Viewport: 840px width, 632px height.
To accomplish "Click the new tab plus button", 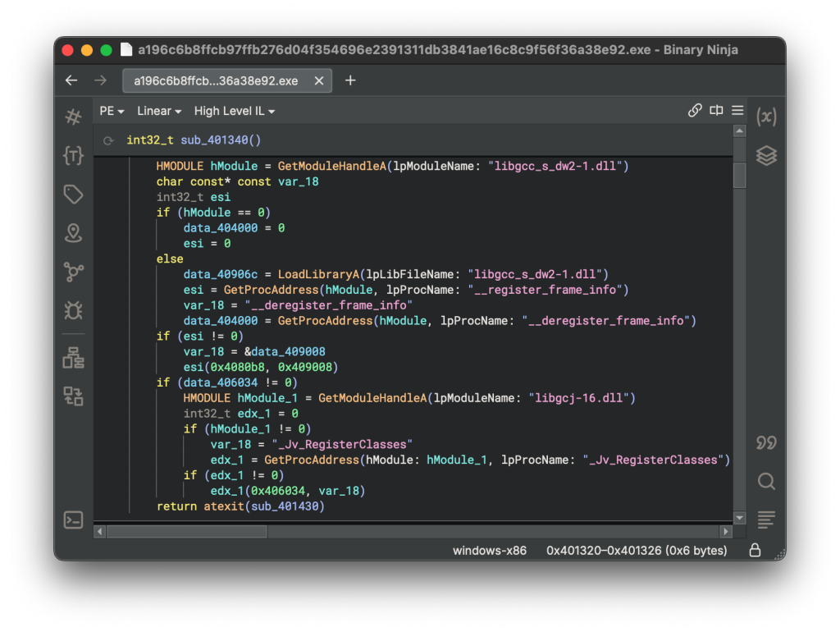I will coord(350,80).
